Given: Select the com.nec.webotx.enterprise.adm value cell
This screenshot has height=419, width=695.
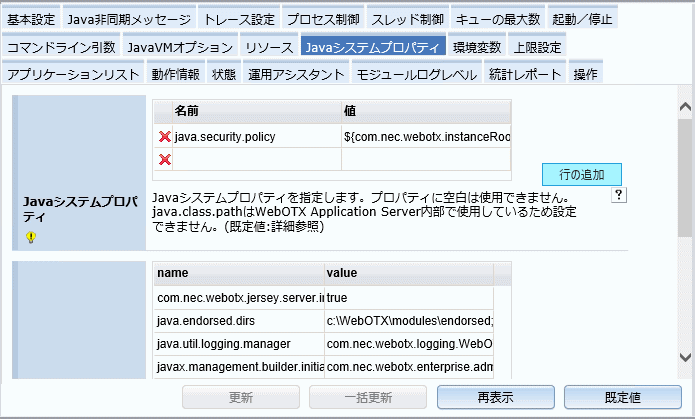Looking at the screenshot, I should 409,367.
